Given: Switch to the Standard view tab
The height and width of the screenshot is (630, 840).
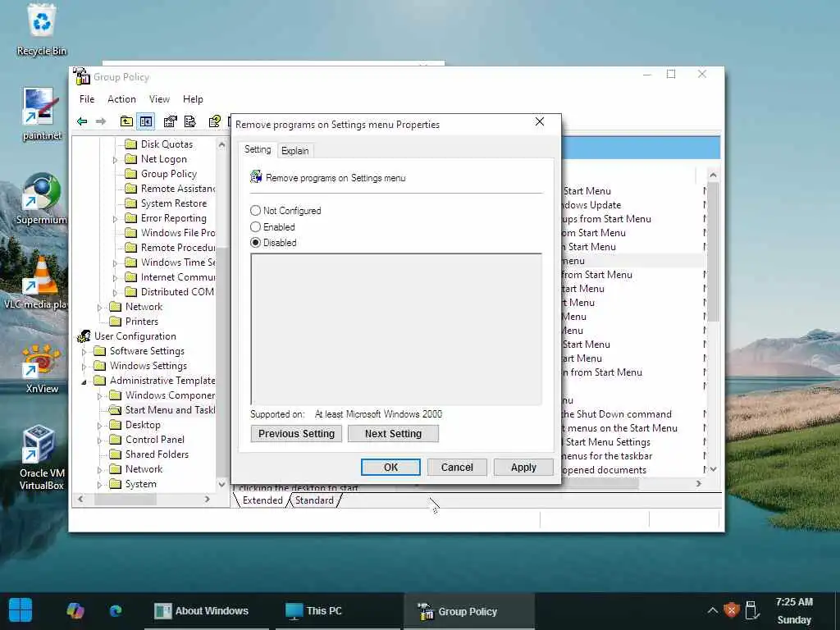Looking at the screenshot, I should pos(314,500).
